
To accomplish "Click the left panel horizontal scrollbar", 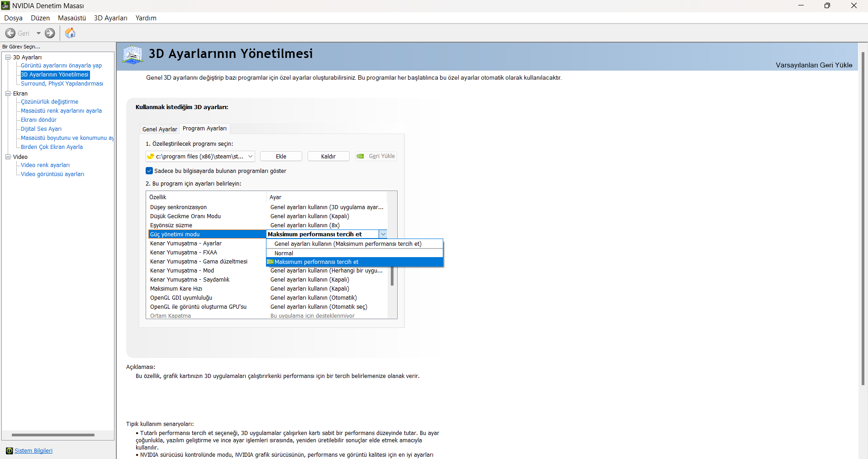I will coord(53,435).
